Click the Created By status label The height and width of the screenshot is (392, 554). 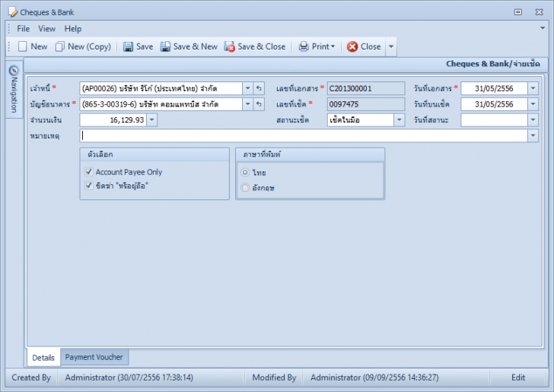31,378
